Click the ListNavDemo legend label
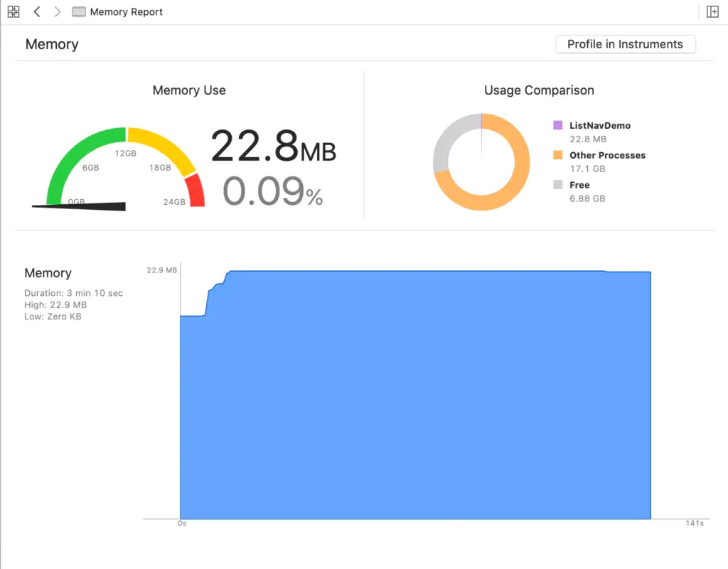The width and height of the screenshot is (728, 569). point(600,125)
